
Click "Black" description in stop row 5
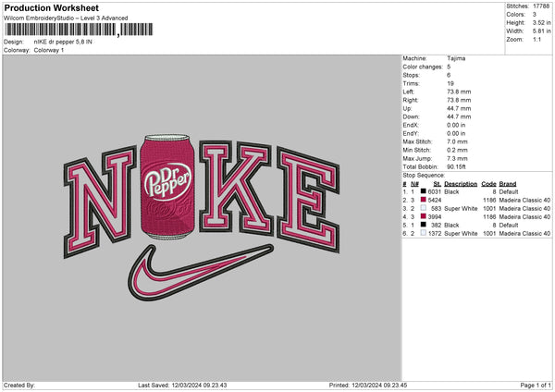tap(451, 225)
